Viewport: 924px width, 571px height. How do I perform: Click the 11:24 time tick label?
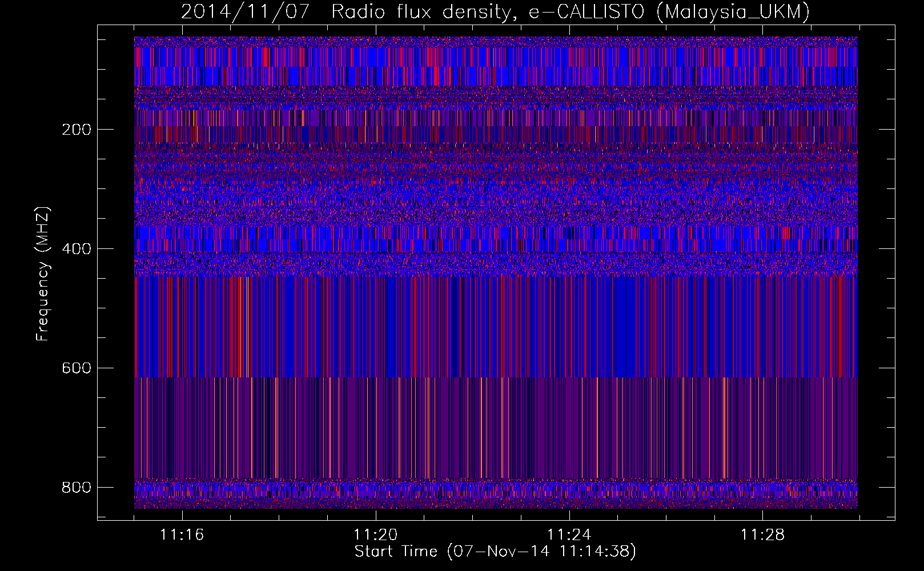pyautogui.click(x=569, y=535)
